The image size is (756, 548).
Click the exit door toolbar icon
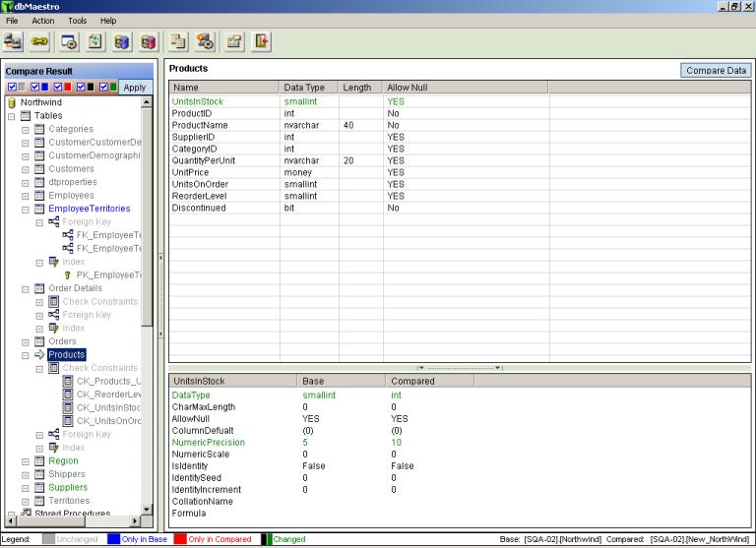click(x=261, y=42)
